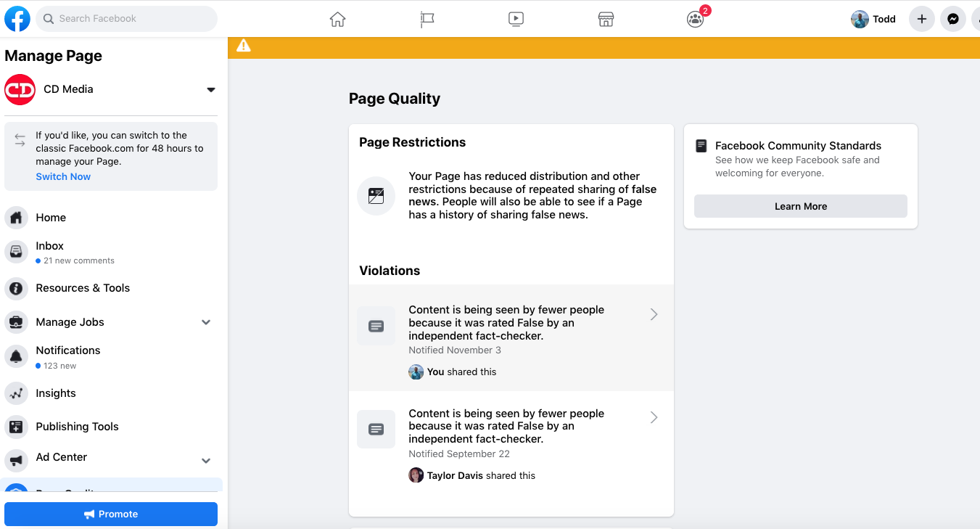Open the Groups icon with badge
Image resolution: width=980 pixels, height=529 pixels.
click(x=696, y=19)
